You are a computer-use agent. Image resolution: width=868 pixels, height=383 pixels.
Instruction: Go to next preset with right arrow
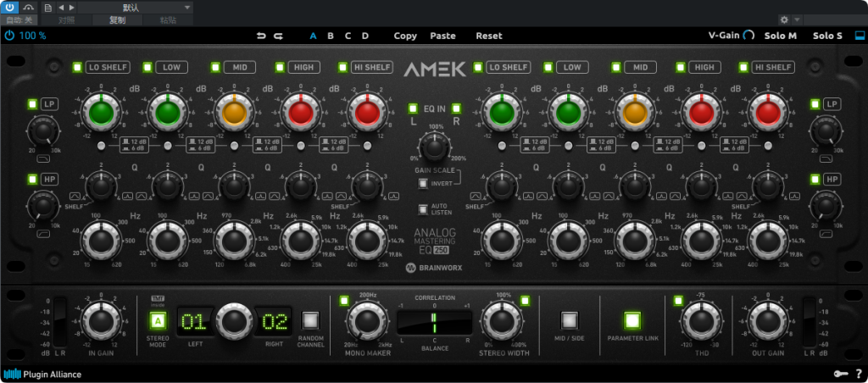tap(72, 8)
